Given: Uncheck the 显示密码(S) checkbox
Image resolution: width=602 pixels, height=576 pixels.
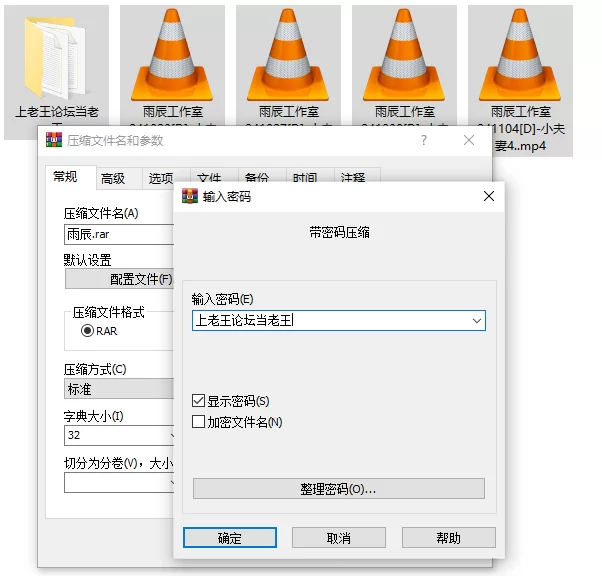Looking at the screenshot, I should click(198, 401).
